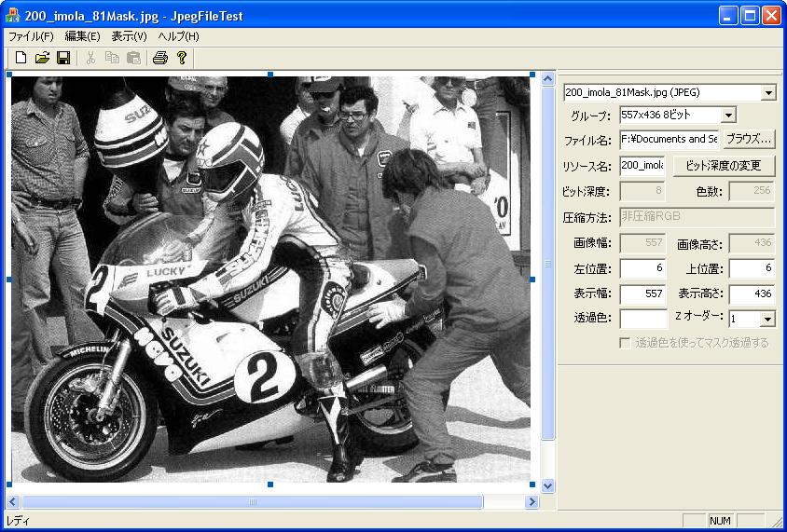Click the Cut scissors icon
The image size is (787, 532).
90,58
